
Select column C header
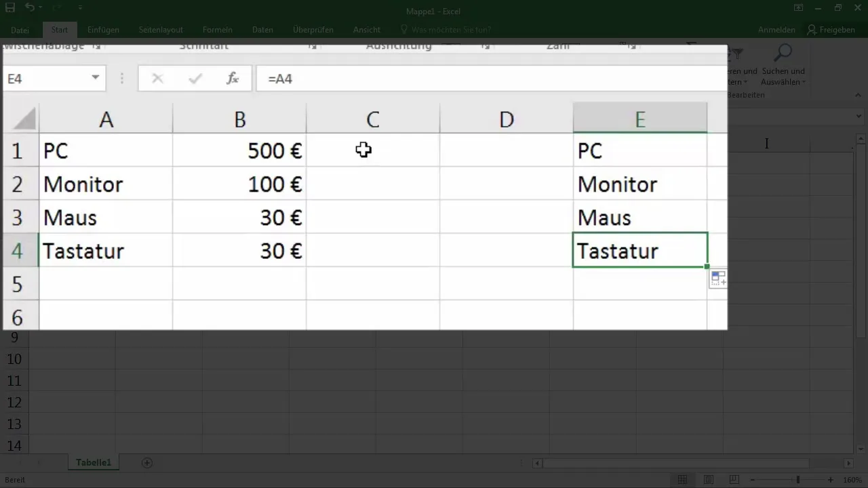[373, 119]
